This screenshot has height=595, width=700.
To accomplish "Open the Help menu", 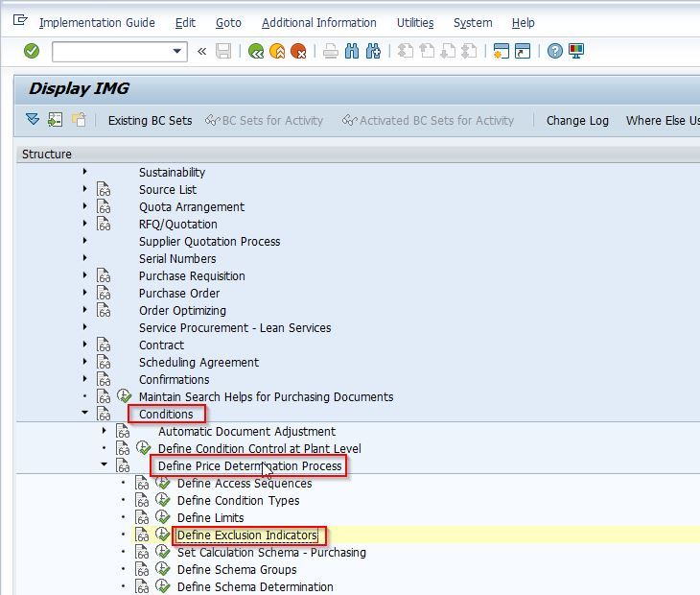I will pos(523,22).
